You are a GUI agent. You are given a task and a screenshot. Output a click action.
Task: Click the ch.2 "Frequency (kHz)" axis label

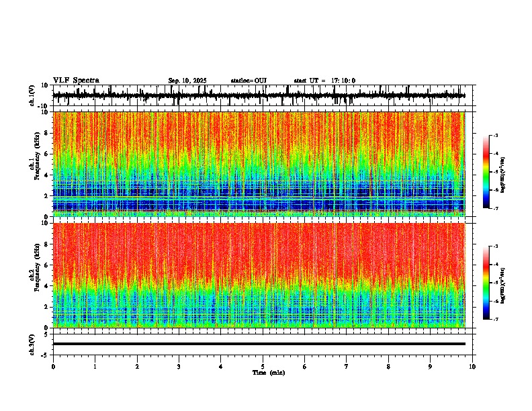(x=38, y=267)
